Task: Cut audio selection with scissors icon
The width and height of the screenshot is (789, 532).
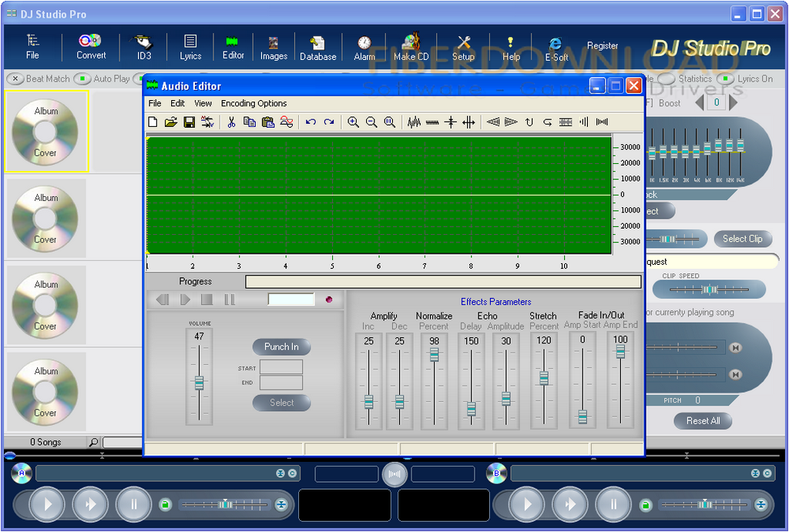Action: (x=231, y=122)
